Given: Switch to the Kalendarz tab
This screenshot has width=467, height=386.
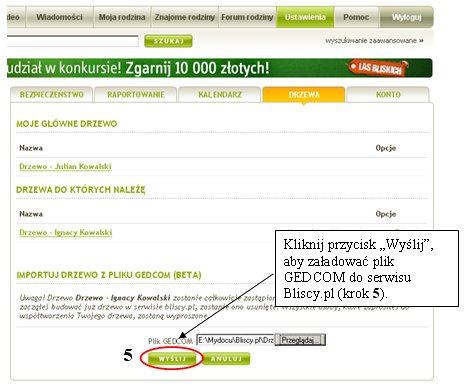Looking at the screenshot, I should (x=220, y=95).
